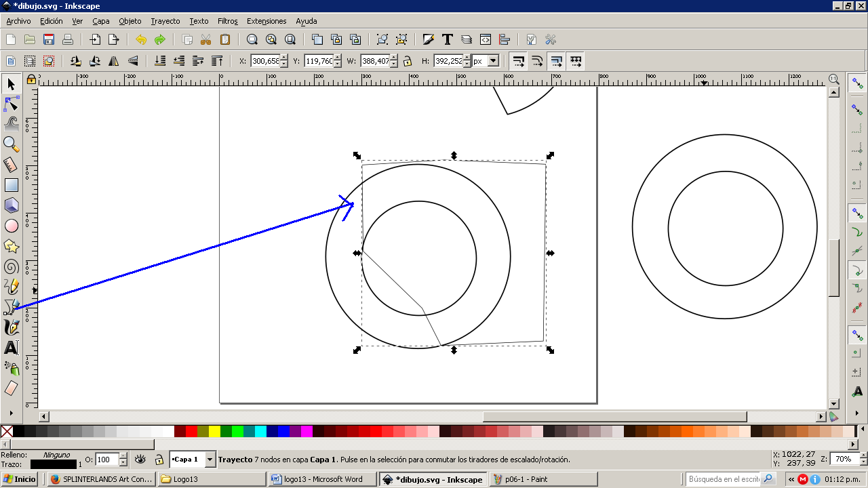Select the node editing tool
This screenshot has height=488, width=868.
point(11,104)
